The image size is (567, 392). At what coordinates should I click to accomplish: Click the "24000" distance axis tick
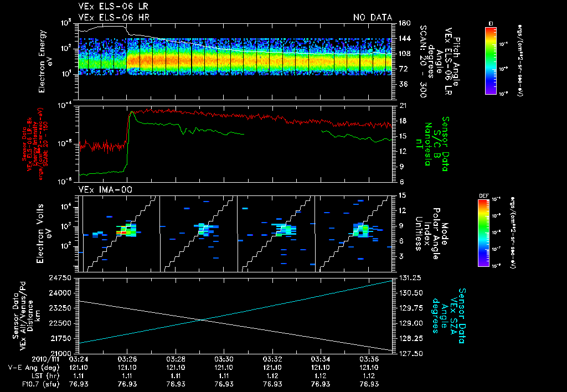click(60, 293)
